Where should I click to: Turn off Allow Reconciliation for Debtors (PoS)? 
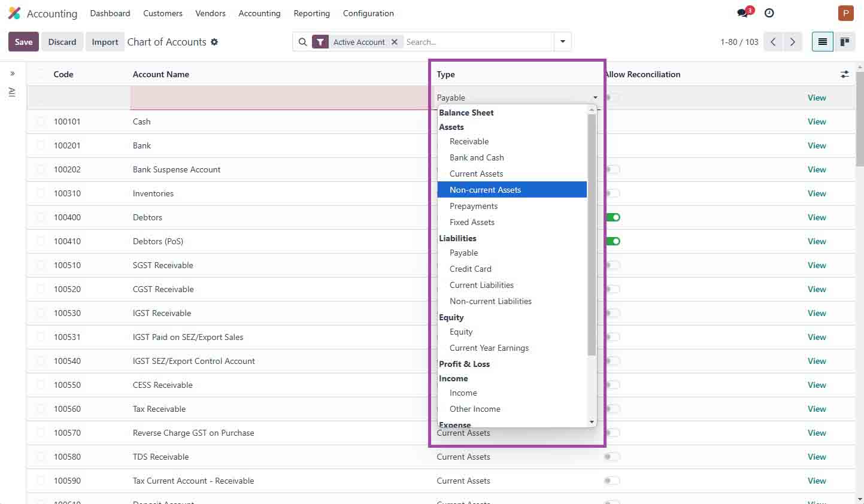tap(612, 241)
